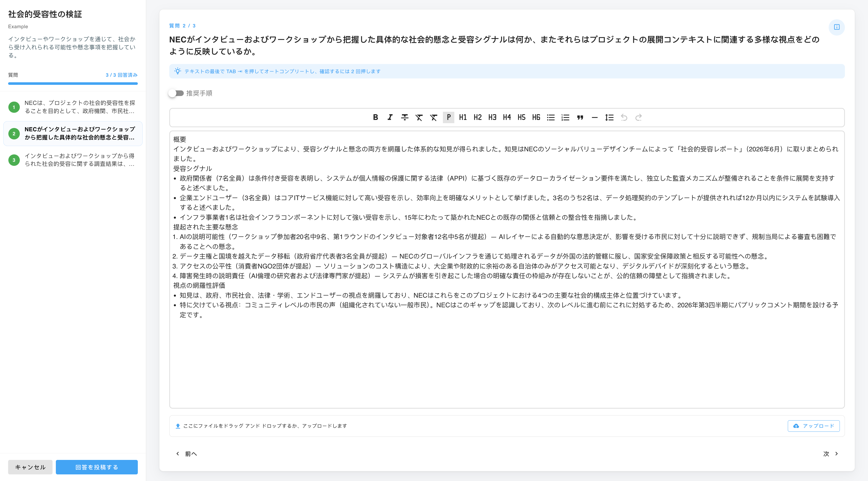Viewport: 868px width, 481px height.
Task: Open info panel icon at top right
Action: 837,27
